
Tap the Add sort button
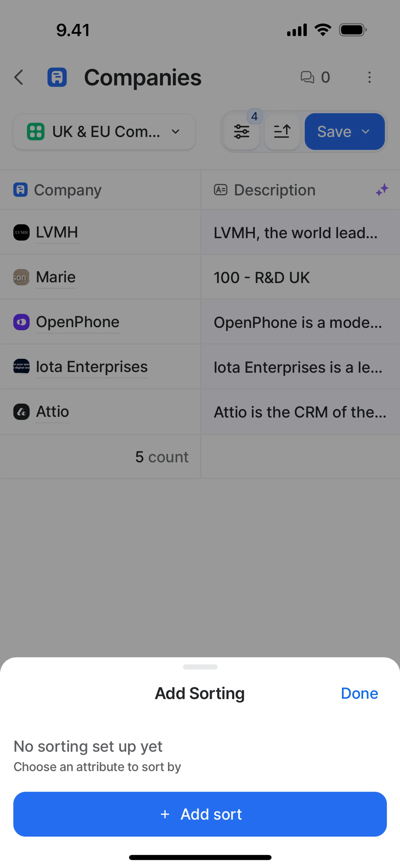pos(200,814)
